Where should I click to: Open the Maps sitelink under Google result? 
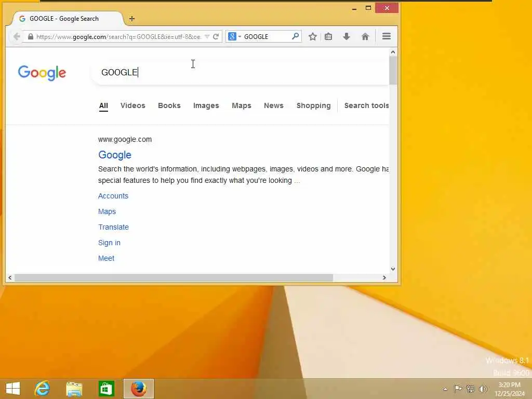(x=107, y=211)
